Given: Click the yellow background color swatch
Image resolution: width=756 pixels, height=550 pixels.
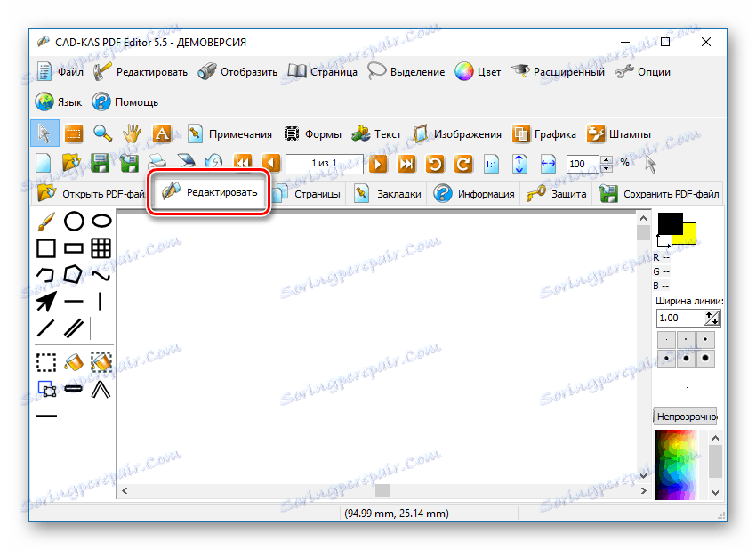Looking at the screenshot, I should pos(689,235).
